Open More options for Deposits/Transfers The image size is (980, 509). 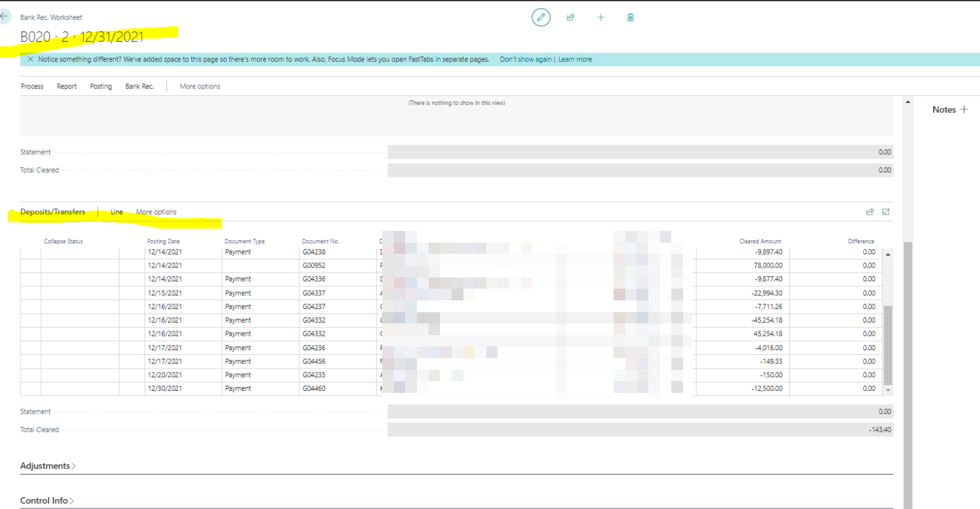coord(156,212)
